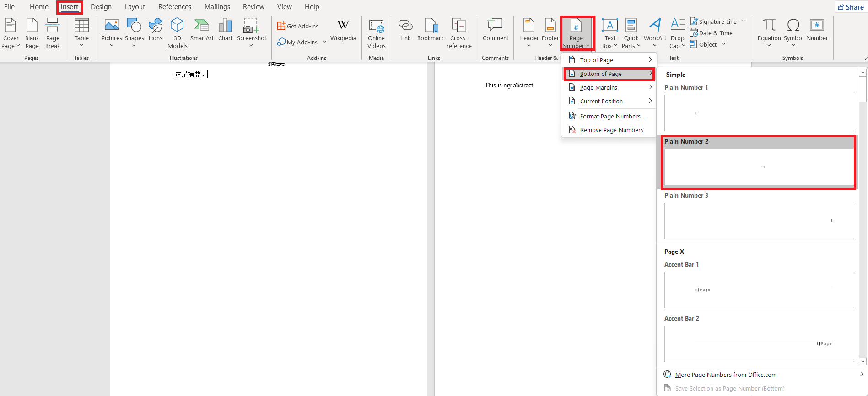Insert a Bookmark
868x396 pixels.
click(x=431, y=30)
